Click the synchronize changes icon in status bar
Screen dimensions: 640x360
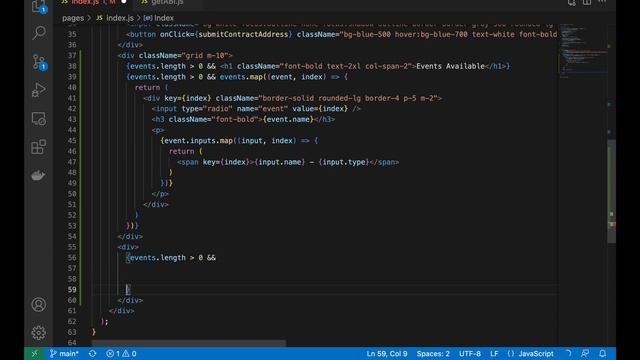coord(92,353)
